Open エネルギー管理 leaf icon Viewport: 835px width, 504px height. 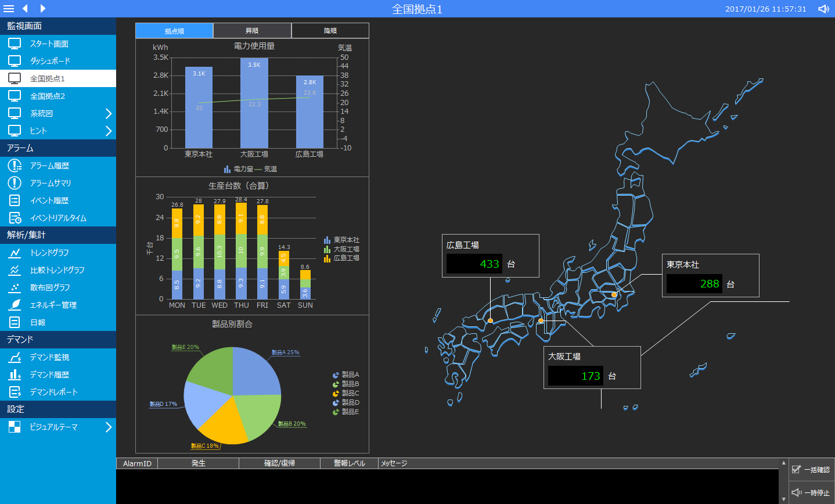[x=15, y=305]
